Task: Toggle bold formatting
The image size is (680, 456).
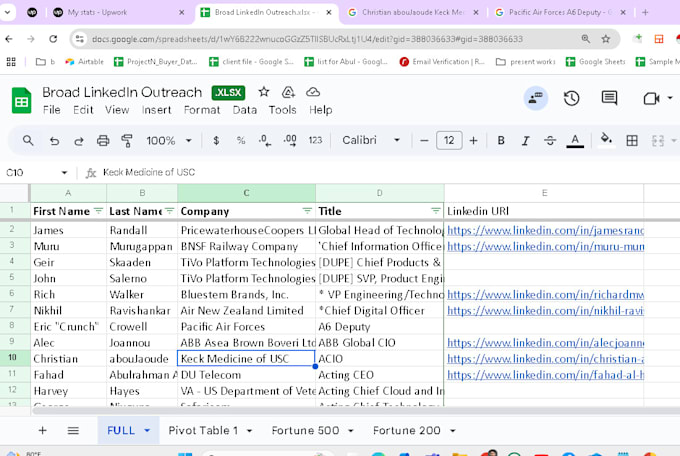Action: point(500,141)
